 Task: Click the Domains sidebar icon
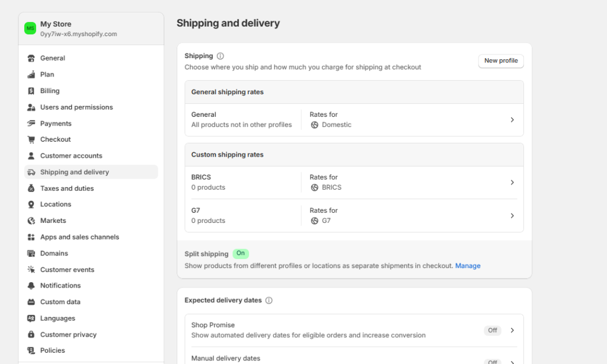coord(31,253)
